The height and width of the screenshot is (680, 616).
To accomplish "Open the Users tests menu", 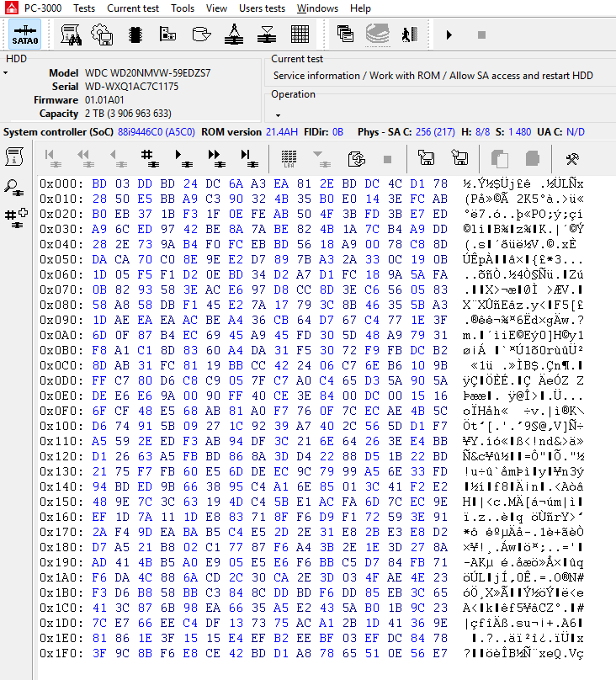I will (x=262, y=8).
